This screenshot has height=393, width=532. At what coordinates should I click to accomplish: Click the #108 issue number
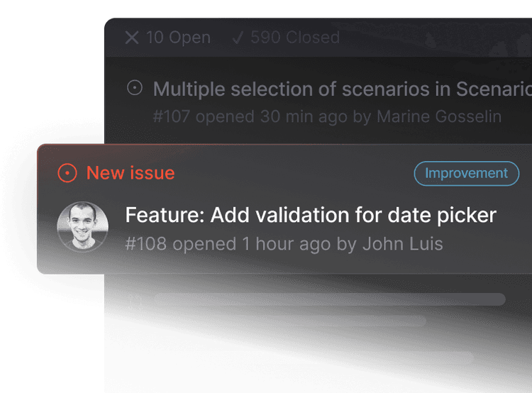point(146,244)
